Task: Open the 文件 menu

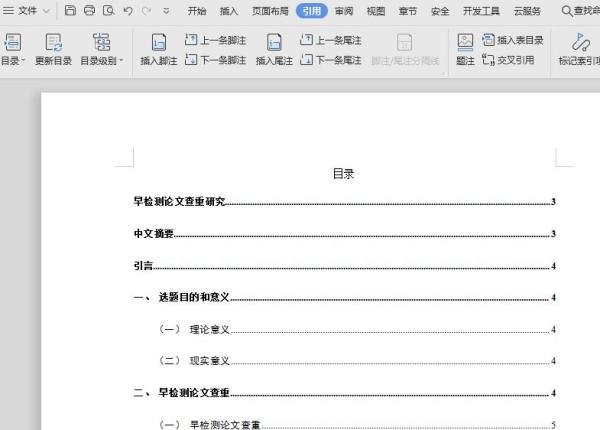Action: [x=19, y=11]
